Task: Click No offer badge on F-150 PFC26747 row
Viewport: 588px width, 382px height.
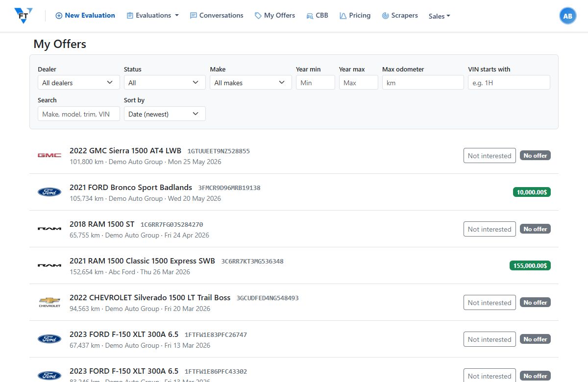Action: click(535, 339)
